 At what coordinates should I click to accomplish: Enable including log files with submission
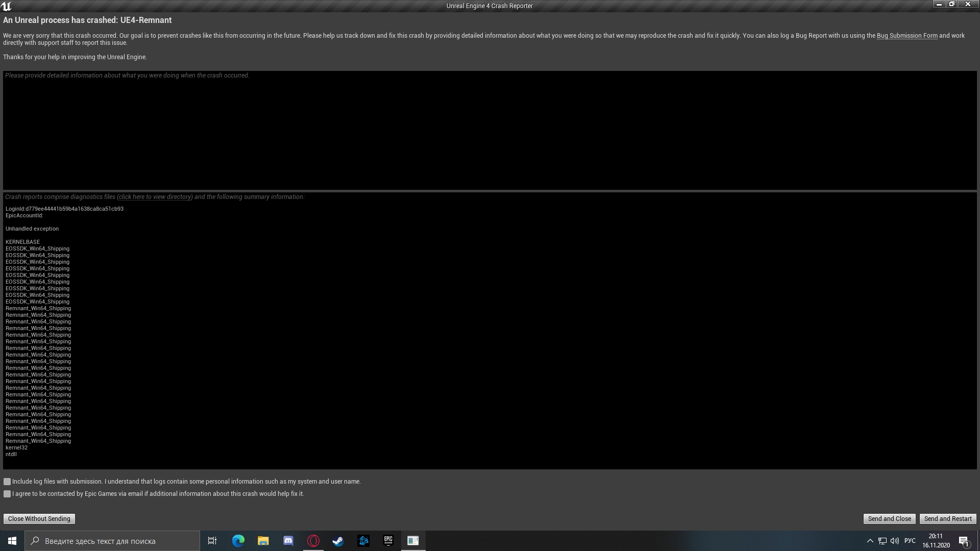point(7,482)
